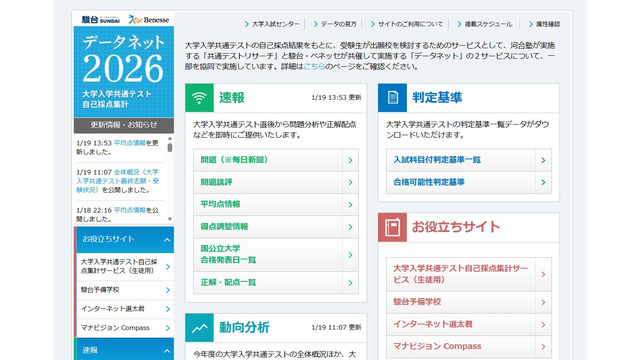
Task: Click 平均点情報 link in the 1/19 13:53 news
Action: coord(129,143)
